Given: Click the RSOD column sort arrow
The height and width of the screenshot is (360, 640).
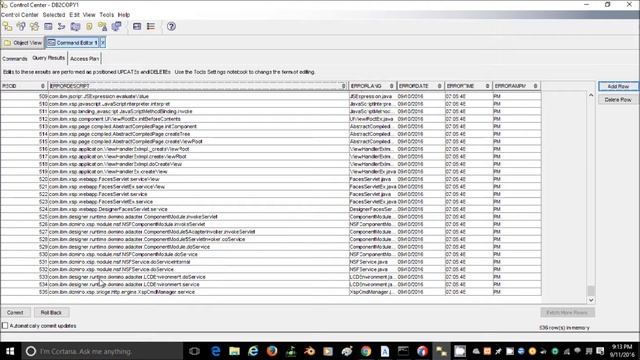Looking at the screenshot, I should [43, 86].
